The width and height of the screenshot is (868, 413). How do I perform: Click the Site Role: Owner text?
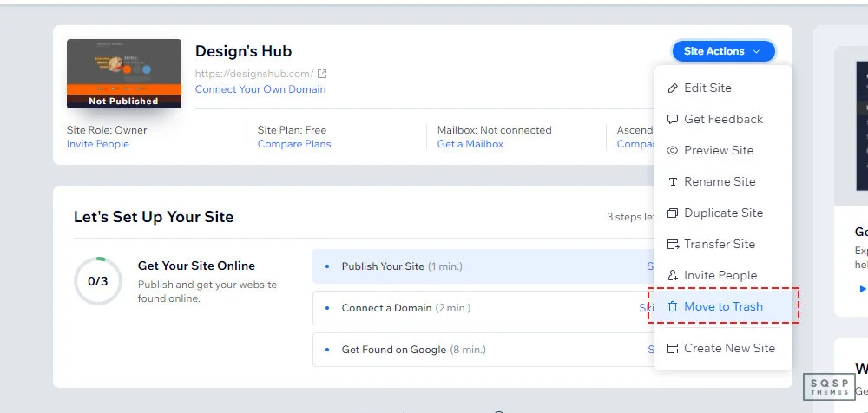click(107, 130)
